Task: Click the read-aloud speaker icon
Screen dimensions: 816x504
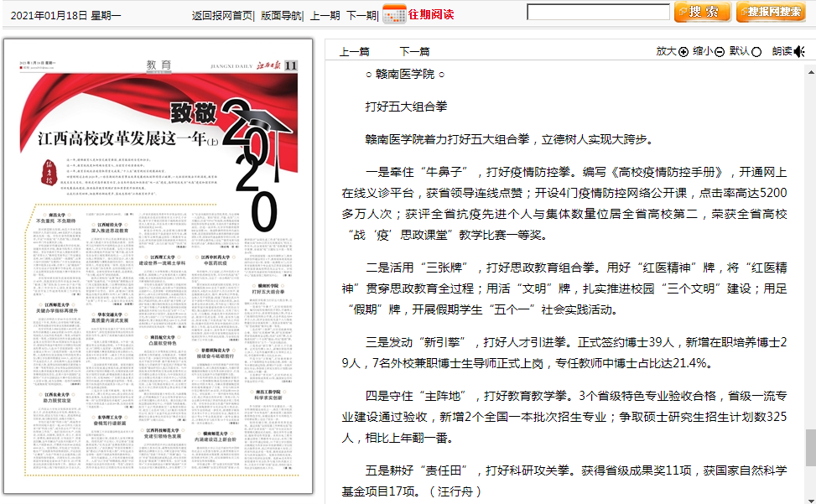Action: (x=799, y=51)
